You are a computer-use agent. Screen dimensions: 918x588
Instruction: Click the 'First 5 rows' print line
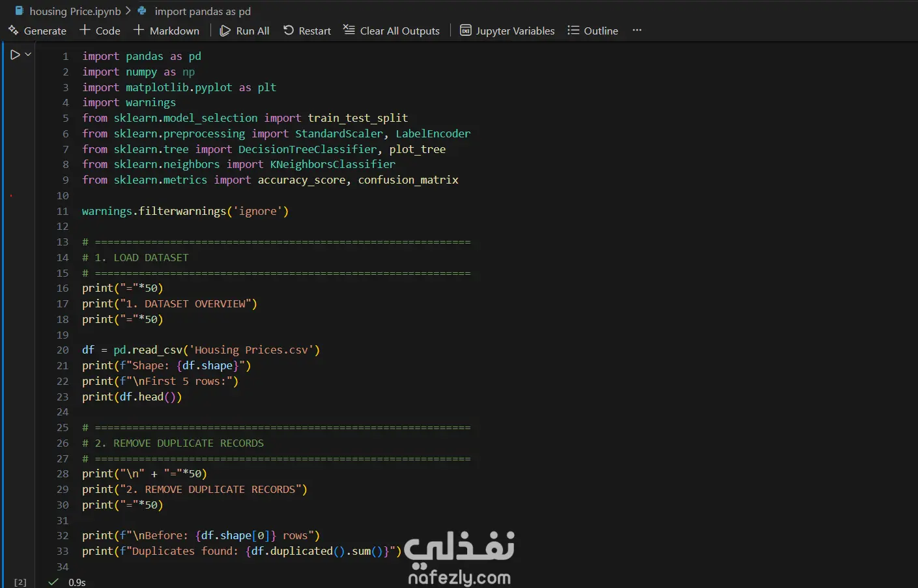(160, 381)
